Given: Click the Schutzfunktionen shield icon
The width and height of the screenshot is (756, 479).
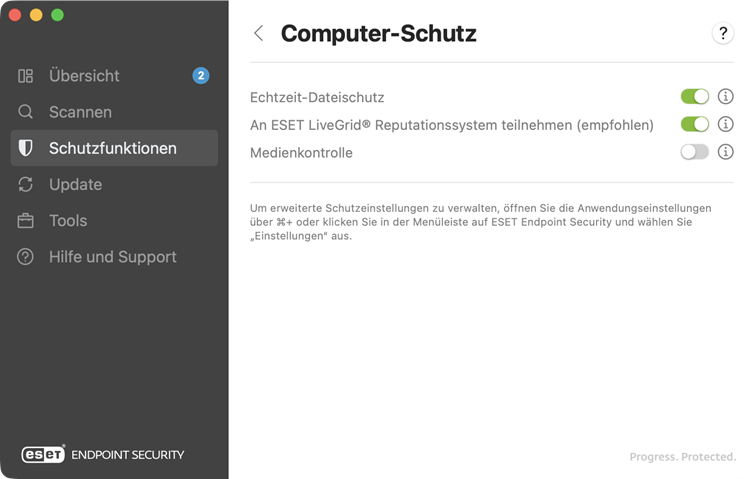Looking at the screenshot, I should pos(26,148).
